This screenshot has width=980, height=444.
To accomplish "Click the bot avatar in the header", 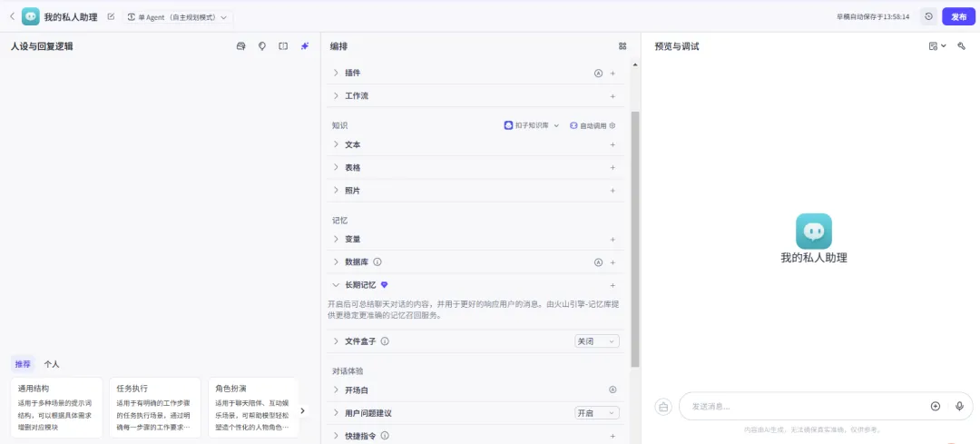I will point(31,17).
